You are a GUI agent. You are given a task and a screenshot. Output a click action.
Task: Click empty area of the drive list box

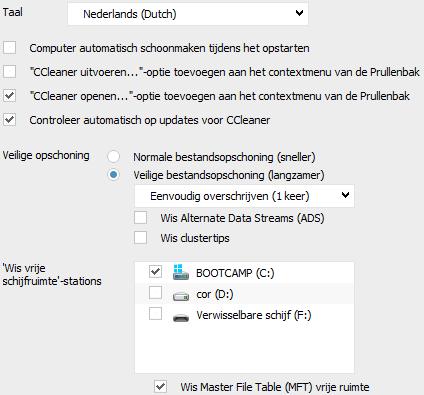[244, 348]
